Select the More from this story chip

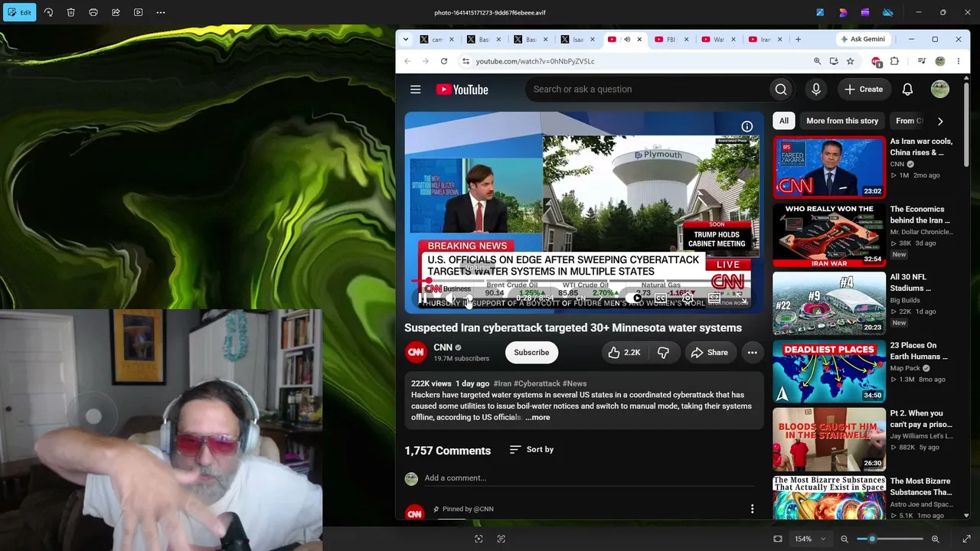click(842, 121)
